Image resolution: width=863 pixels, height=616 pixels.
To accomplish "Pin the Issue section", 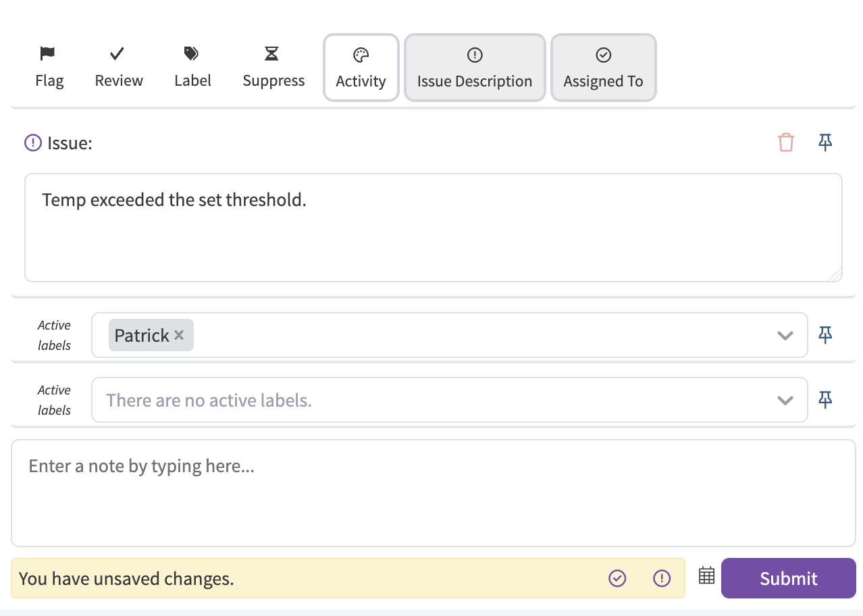I will (x=825, y=142).
